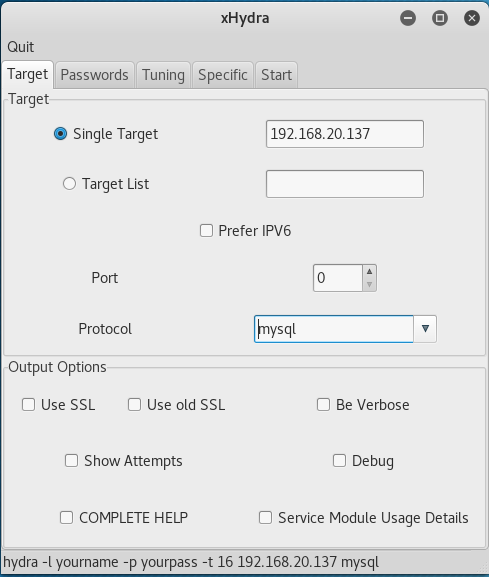Select the Target List radio button

pyautogui.click(x=69, y=184)
